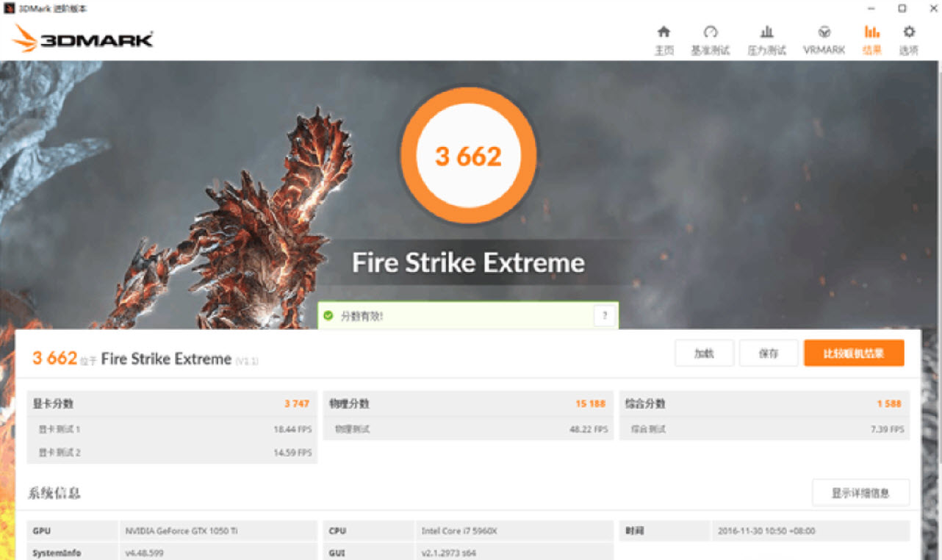Click the 分数有效! validity message
This screenshot has height=560, width=942.
[362, 316]
